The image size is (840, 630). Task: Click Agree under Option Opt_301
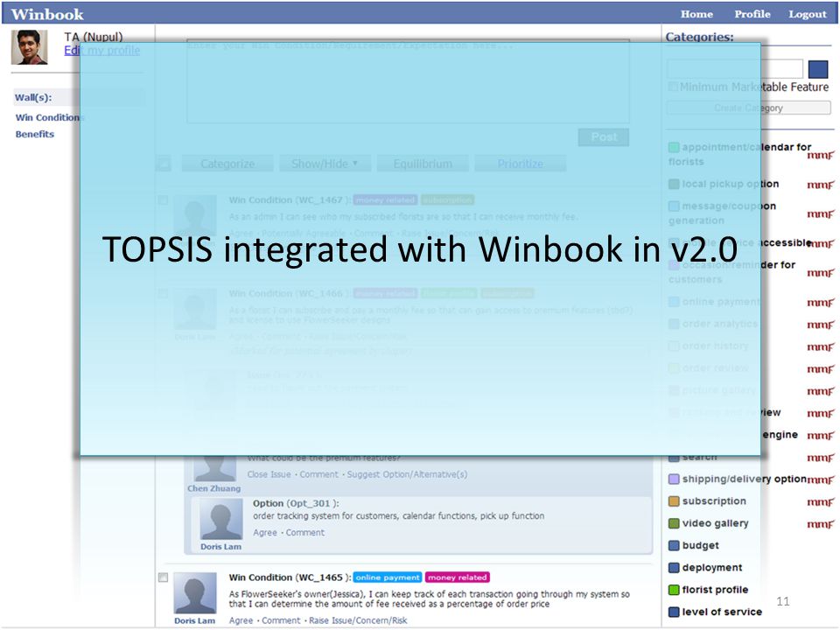tap(264, 533)
